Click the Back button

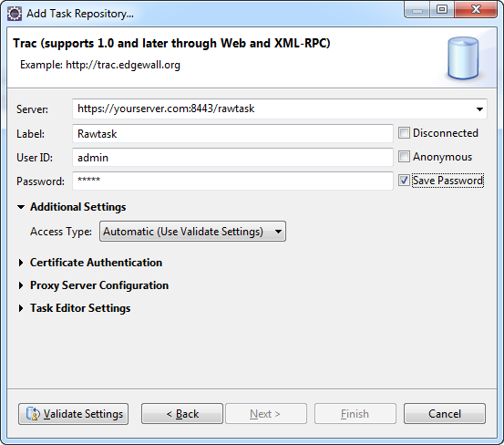[182, 414]
